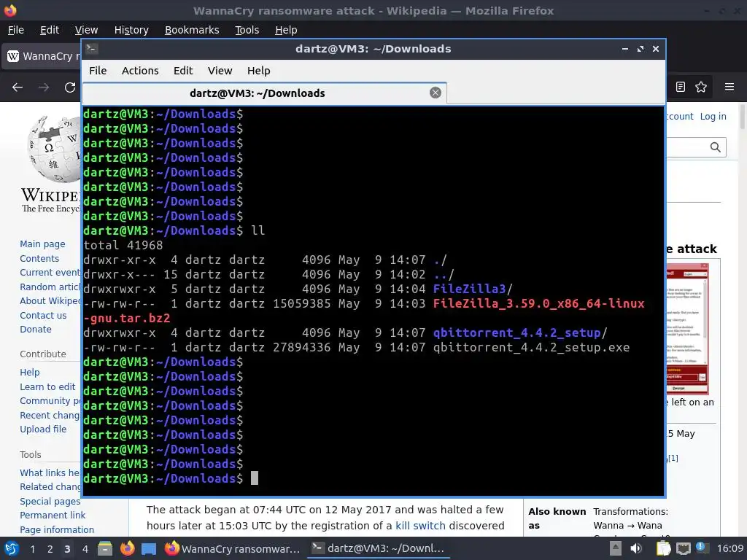Click the update notifier tray icon

coord(701,548)
